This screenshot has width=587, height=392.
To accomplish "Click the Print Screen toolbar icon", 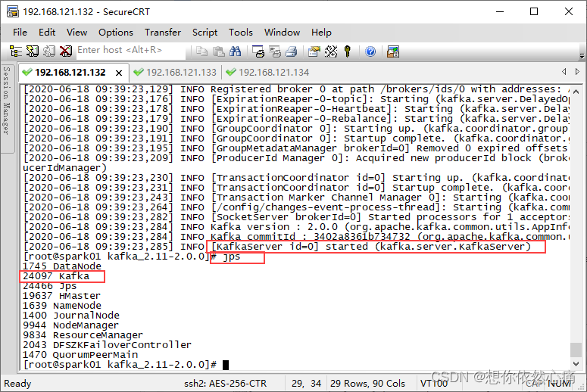I will tap(258, 51).
